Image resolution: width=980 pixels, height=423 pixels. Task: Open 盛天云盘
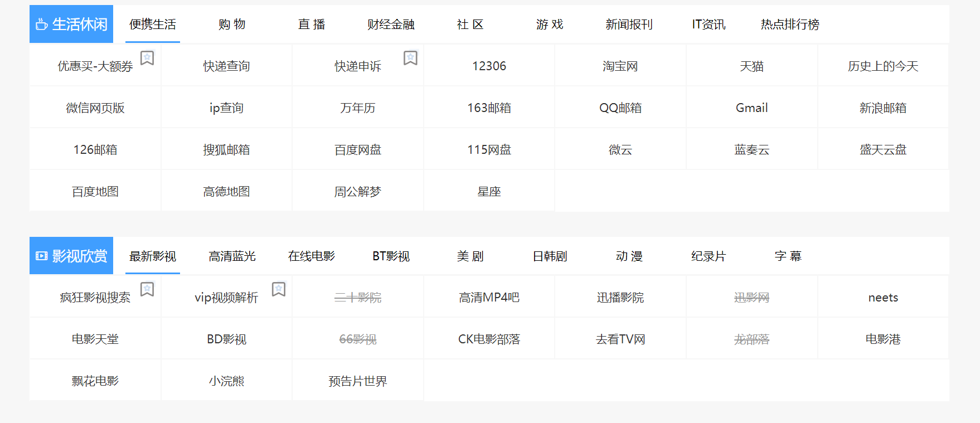883,150
